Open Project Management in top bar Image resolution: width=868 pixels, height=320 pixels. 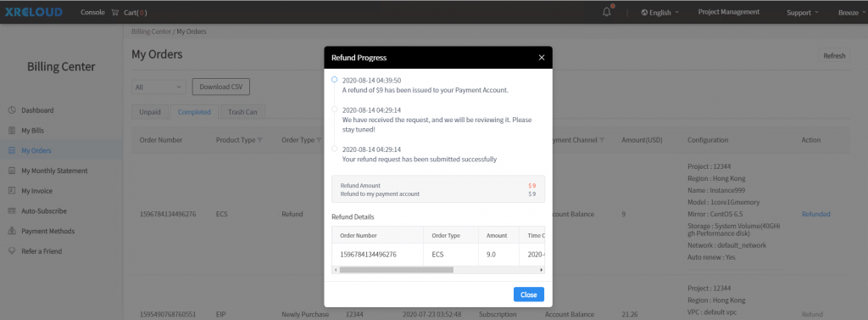click(728, 12)
